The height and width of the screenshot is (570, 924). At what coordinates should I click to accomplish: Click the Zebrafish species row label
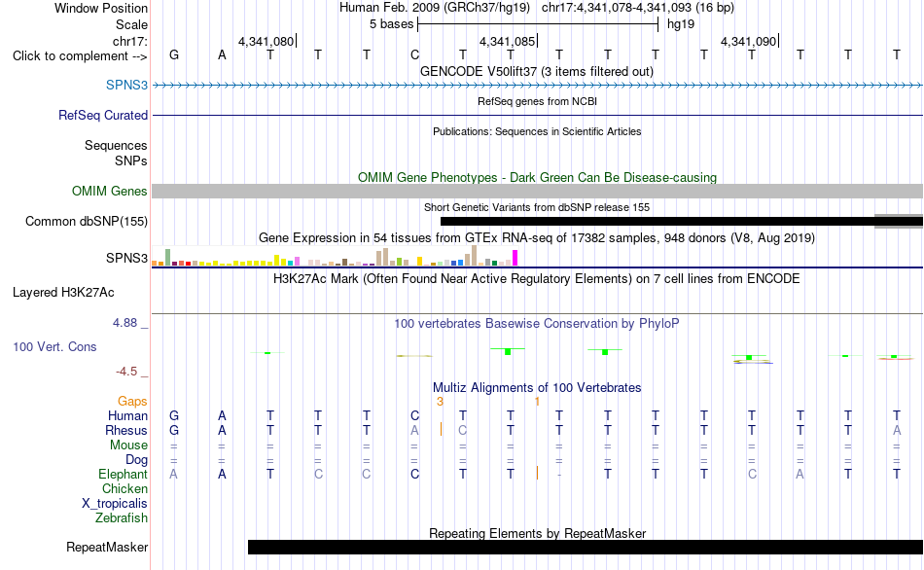tap(122, 518)
